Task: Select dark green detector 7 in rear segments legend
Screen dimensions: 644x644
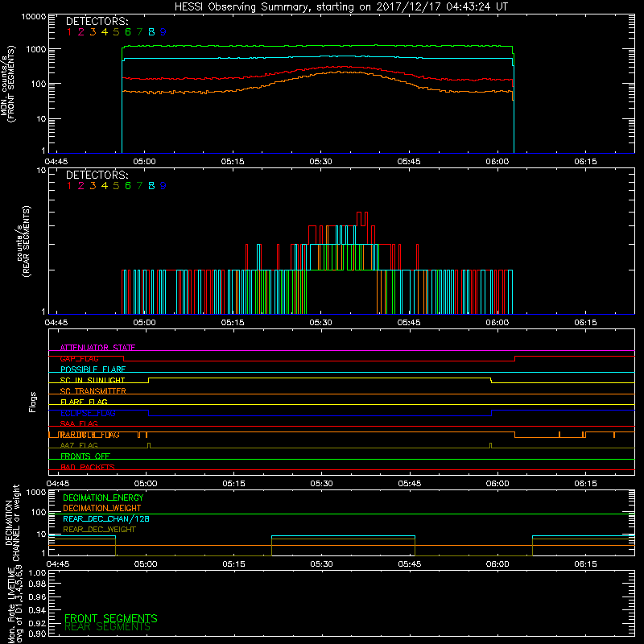Action: pos(139,186)
